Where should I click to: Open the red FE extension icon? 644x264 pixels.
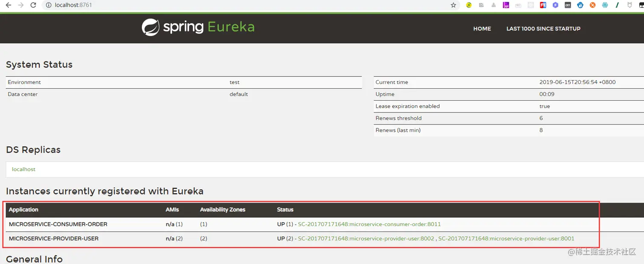(543, 5)
